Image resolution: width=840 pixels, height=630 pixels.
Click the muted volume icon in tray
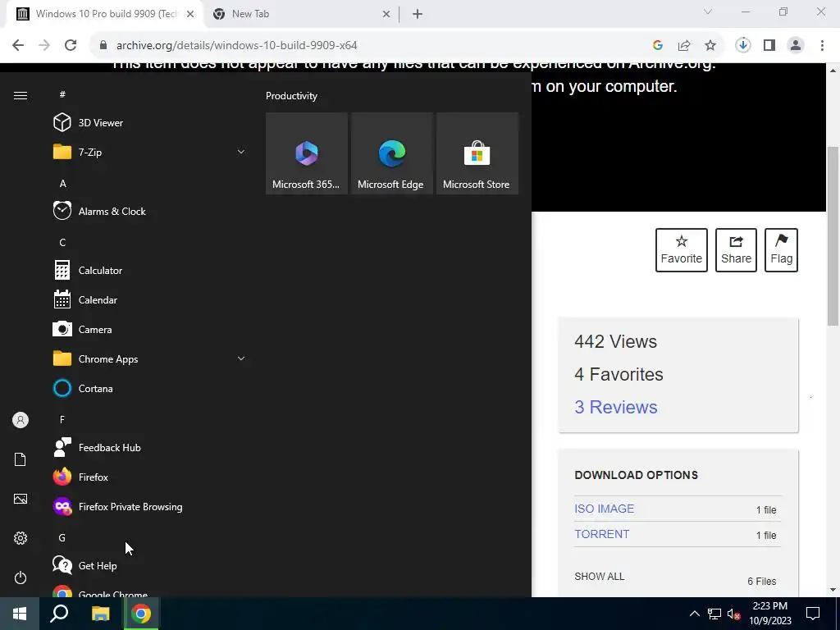click(x=733, y=614)
